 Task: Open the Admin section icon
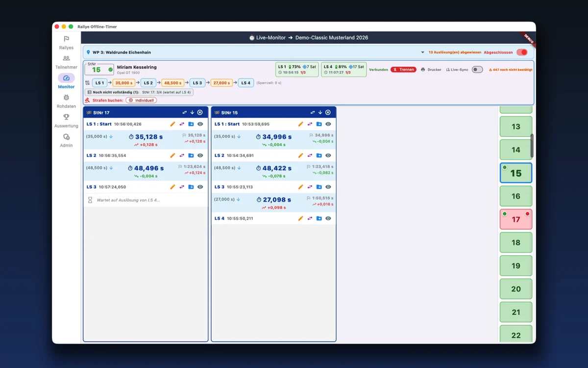tap(66, 137)
